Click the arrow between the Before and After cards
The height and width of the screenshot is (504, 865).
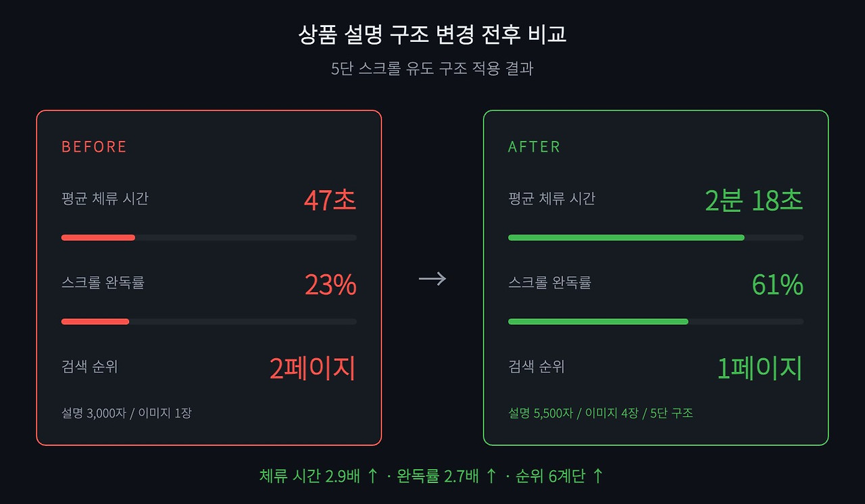pyautogui.click(x=432, y=278)
